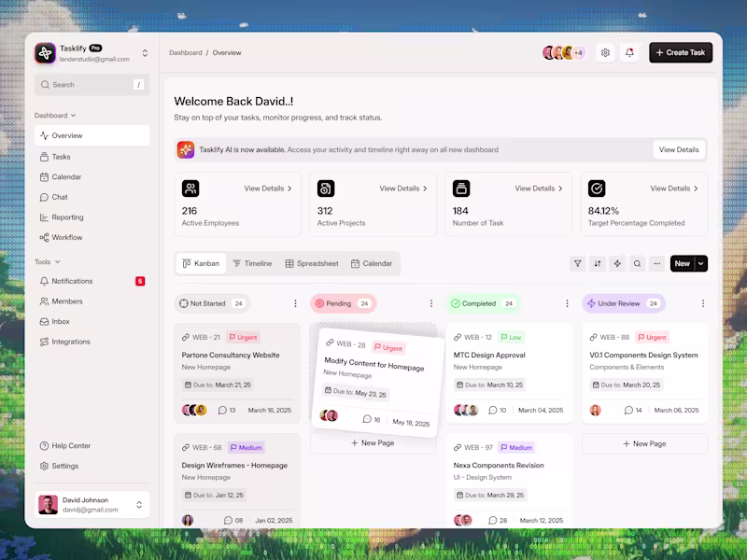Screen dimensions: 747x560
Task: Click the sidebar Search field
Action: 92,85
